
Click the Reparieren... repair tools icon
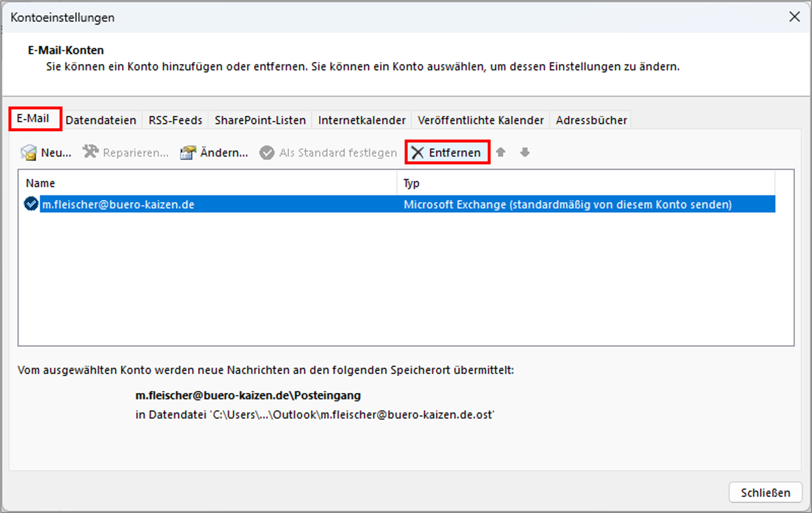pyautogui.click(x=90, y=152)
